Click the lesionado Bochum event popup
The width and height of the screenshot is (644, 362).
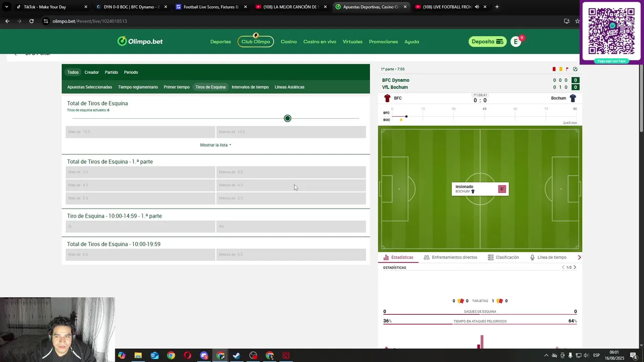point(480,189)
